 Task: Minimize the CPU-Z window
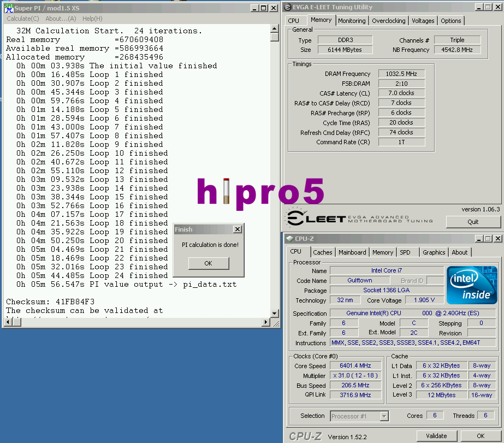click(x=479, y=239)
